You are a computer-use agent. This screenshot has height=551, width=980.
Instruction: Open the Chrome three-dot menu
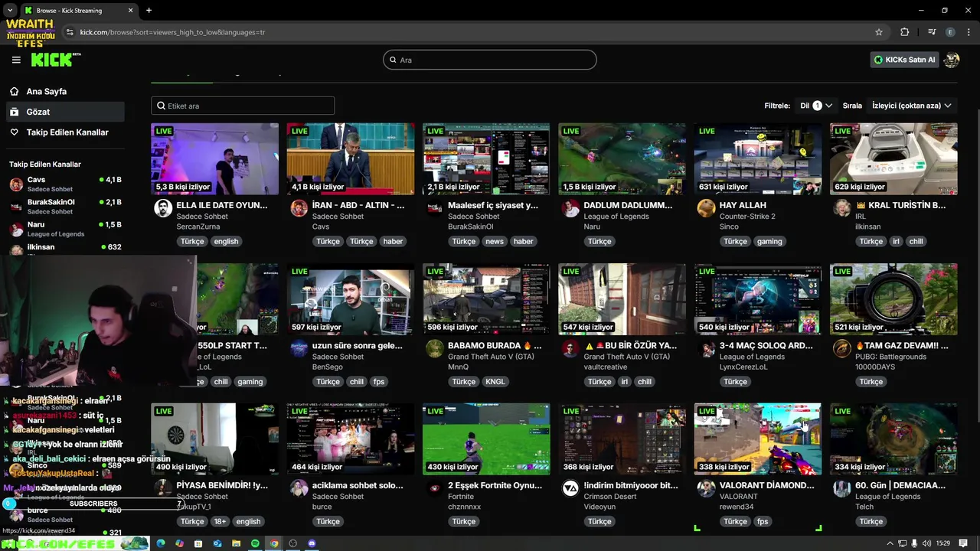tap(968, 32)
